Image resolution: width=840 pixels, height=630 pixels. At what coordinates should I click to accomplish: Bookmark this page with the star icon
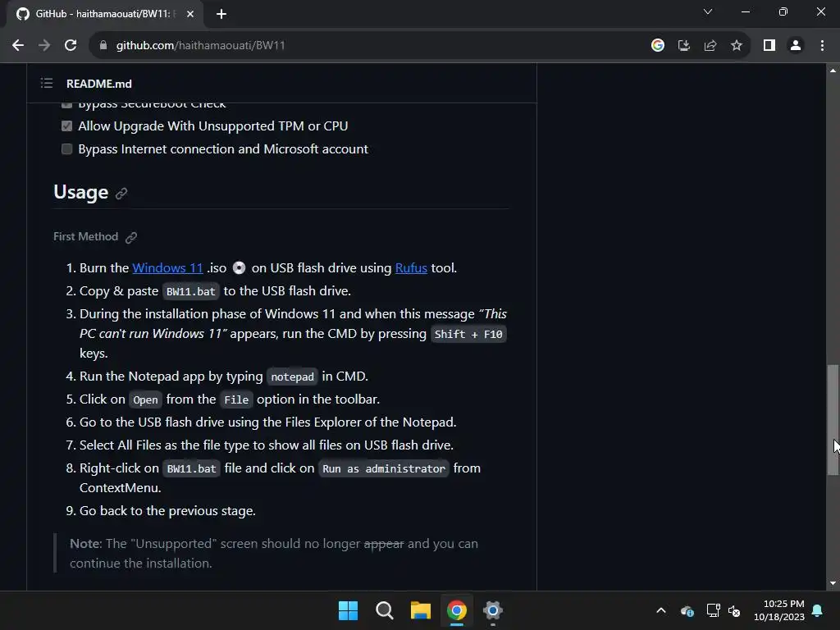[737, 46]
